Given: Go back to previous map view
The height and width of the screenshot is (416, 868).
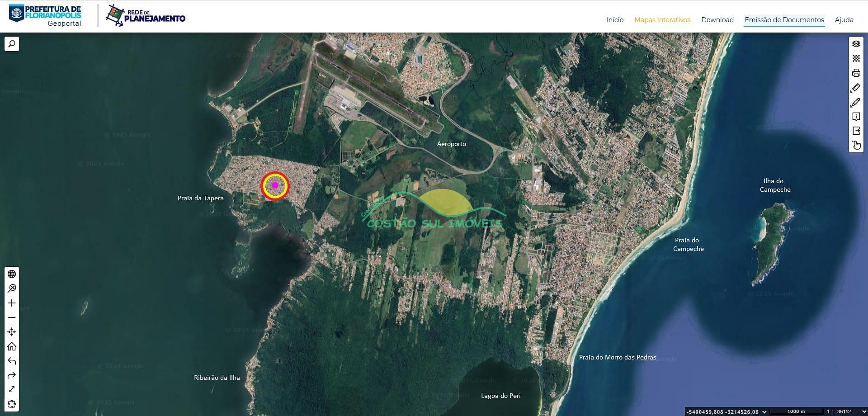Looking at the screenshot, I should coord(12,361).
